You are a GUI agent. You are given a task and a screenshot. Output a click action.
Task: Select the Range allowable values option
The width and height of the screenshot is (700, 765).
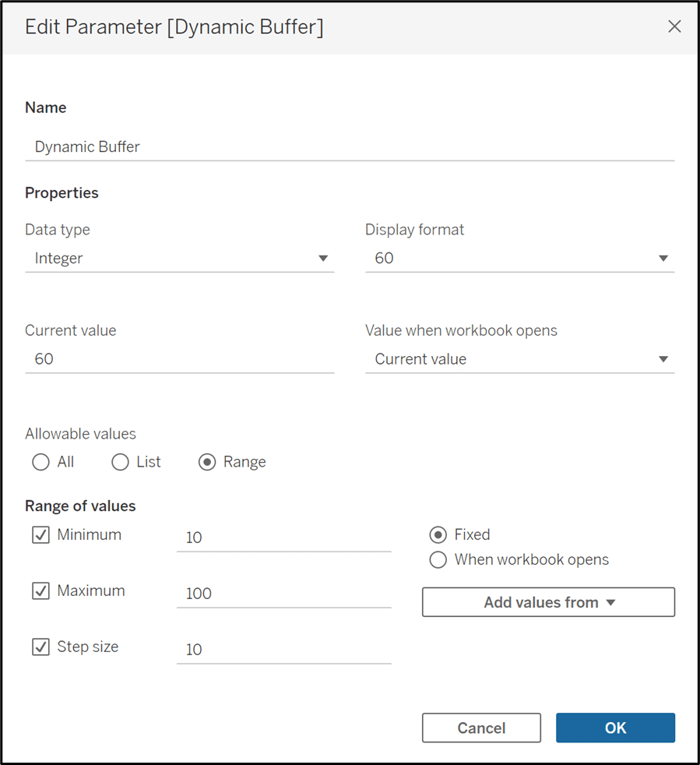[207, 462]
